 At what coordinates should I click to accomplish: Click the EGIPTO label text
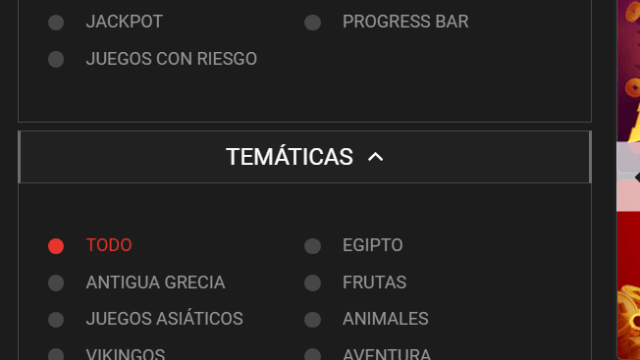coord(373,245)
